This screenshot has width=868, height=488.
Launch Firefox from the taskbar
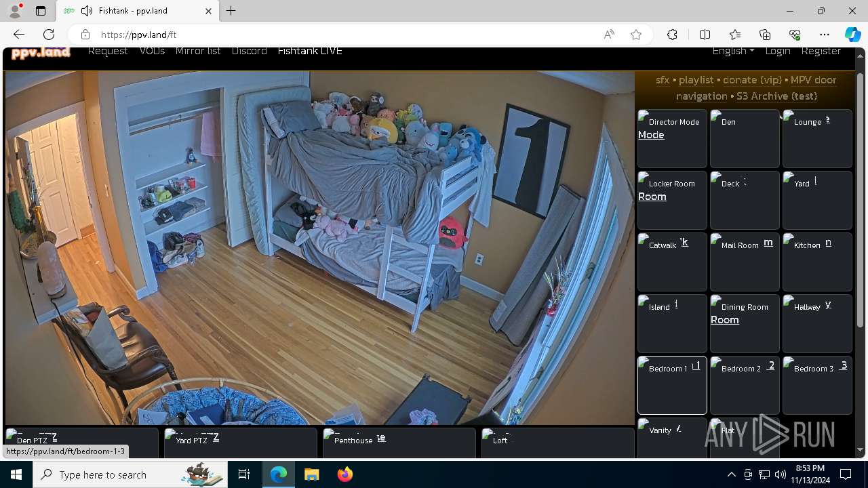[344, 474]
